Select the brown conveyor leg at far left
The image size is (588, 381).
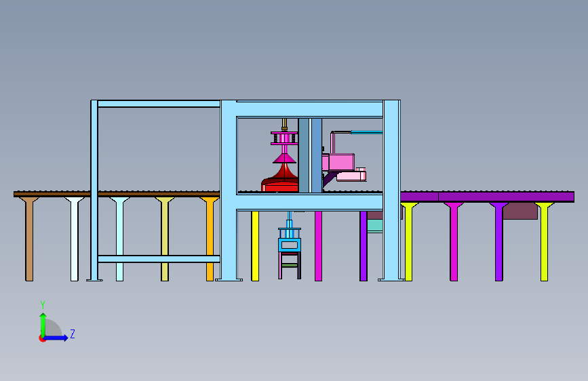click(x=29, y=239)
